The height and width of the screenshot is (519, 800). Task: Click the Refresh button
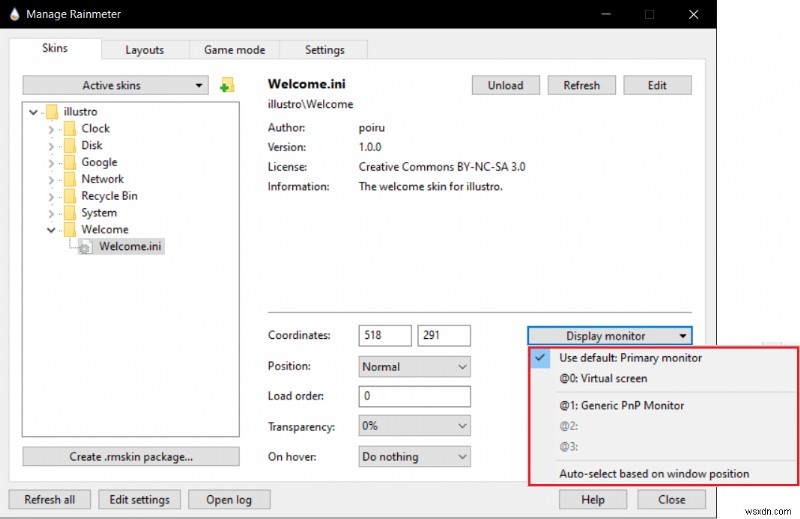[582, 85]
